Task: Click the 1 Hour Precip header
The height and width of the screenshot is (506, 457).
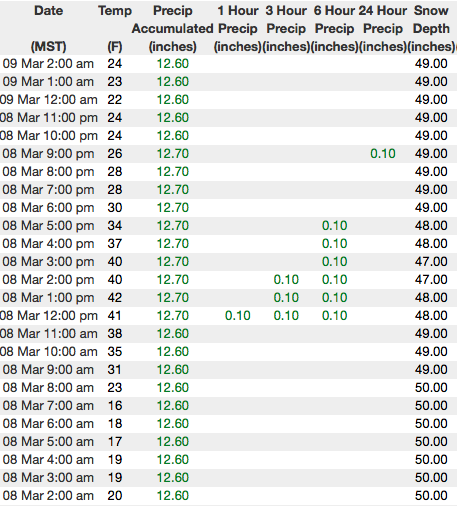Action: point(238,28)
